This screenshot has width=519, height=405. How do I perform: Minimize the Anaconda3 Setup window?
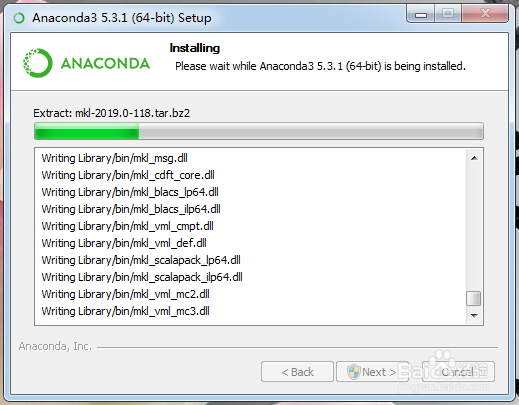click(421, 14)
